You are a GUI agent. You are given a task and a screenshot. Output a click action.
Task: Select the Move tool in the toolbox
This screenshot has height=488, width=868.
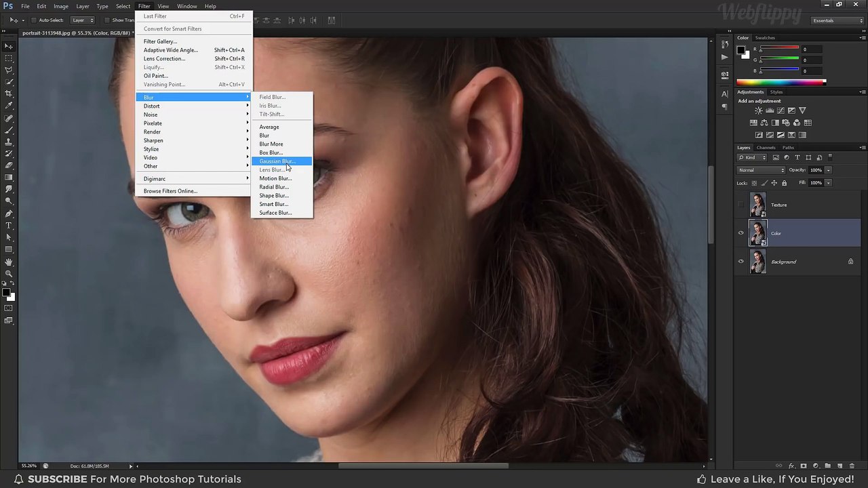[x=9, y=46]
